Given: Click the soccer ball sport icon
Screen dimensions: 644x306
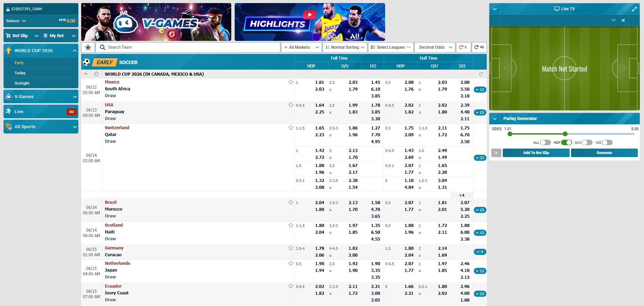Looking at the screenshot, I should (x=86, y=62).
